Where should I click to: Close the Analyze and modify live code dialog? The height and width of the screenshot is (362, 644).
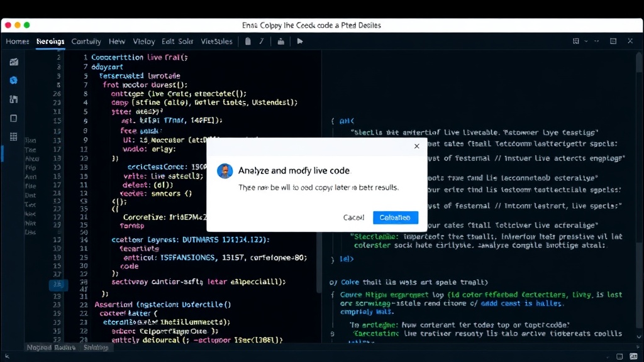[416, 146]
